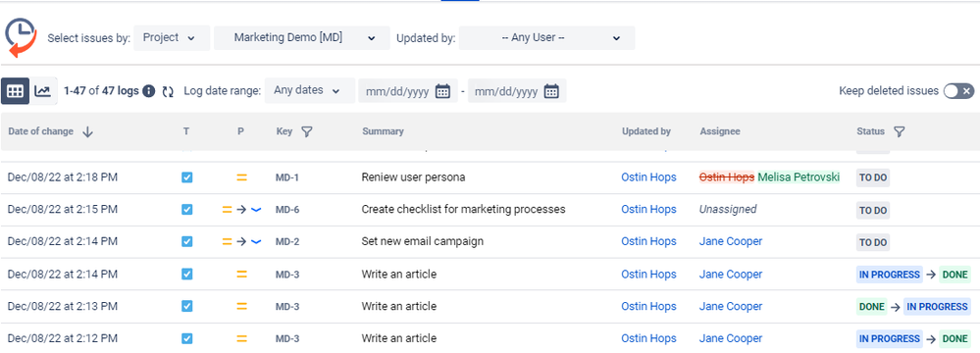The height and width of the screenshot is (353, 980).
Task: Open the Any dates range dropdown
Action: 310,90
